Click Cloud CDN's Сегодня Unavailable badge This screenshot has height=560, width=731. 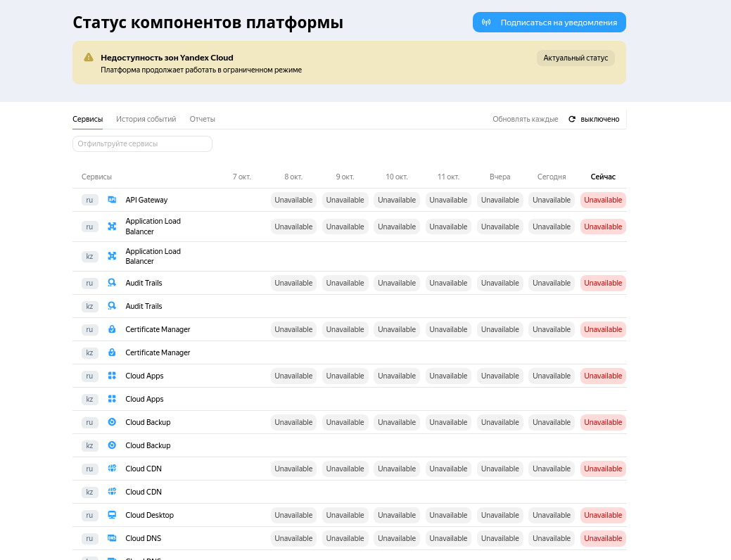click(552, 469)
